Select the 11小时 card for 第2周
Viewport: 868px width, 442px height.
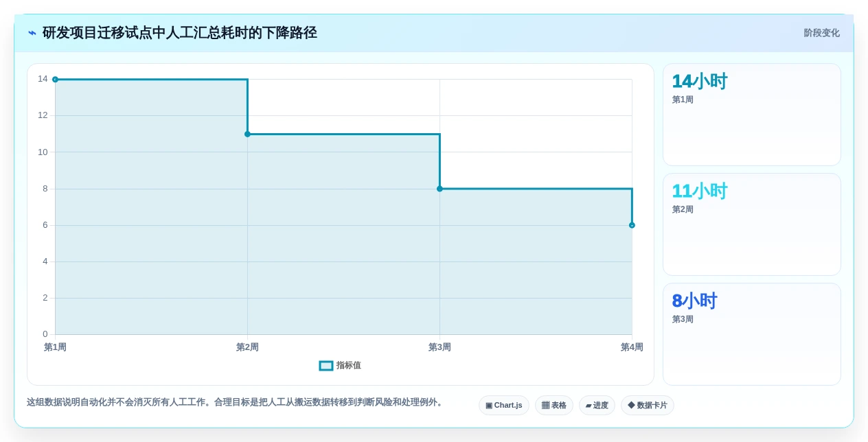(751, 224)
